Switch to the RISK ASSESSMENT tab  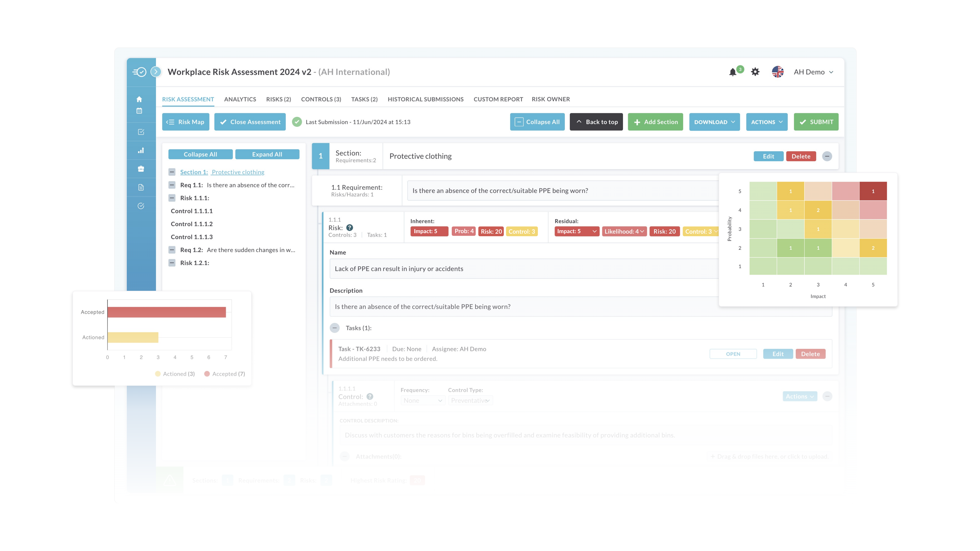point(188,99)
